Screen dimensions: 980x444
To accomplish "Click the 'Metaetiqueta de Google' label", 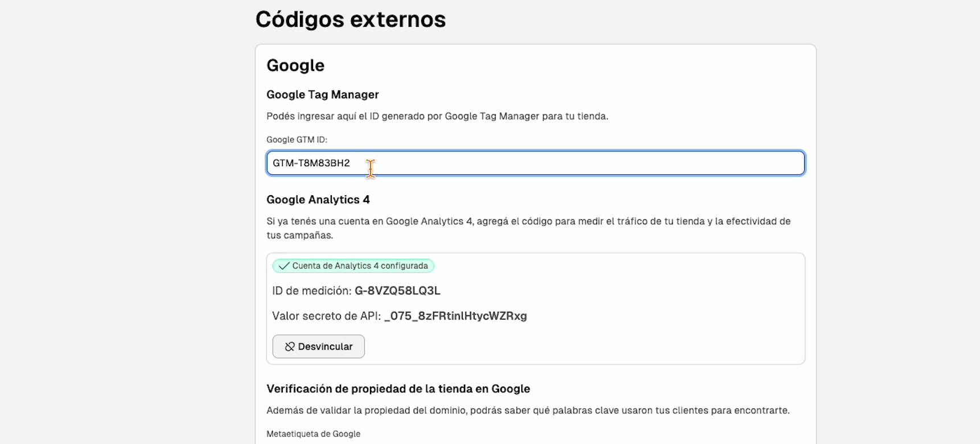I will click(313, 434).
